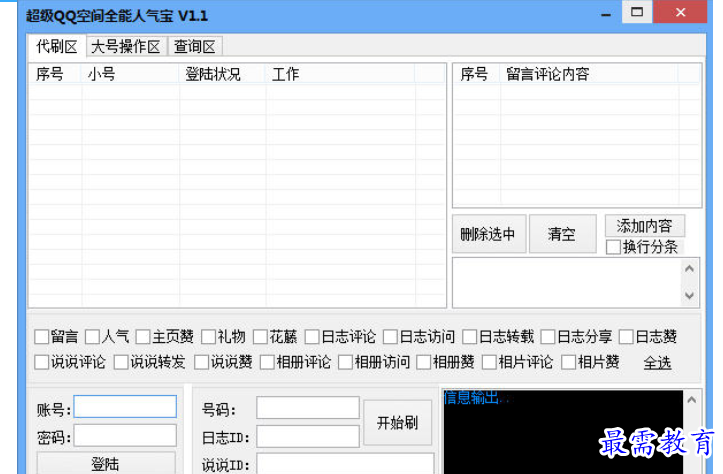Check the 留言 checkbox
The height and width of the screenshot is (474, 723).
pyautogui.click(x=41, y=337)
